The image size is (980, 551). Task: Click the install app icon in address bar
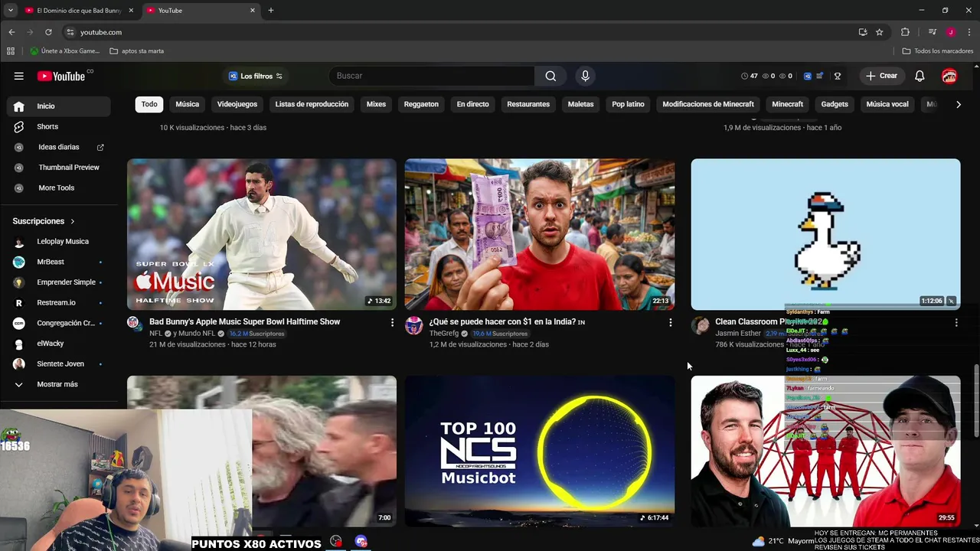tap(863, 32)
